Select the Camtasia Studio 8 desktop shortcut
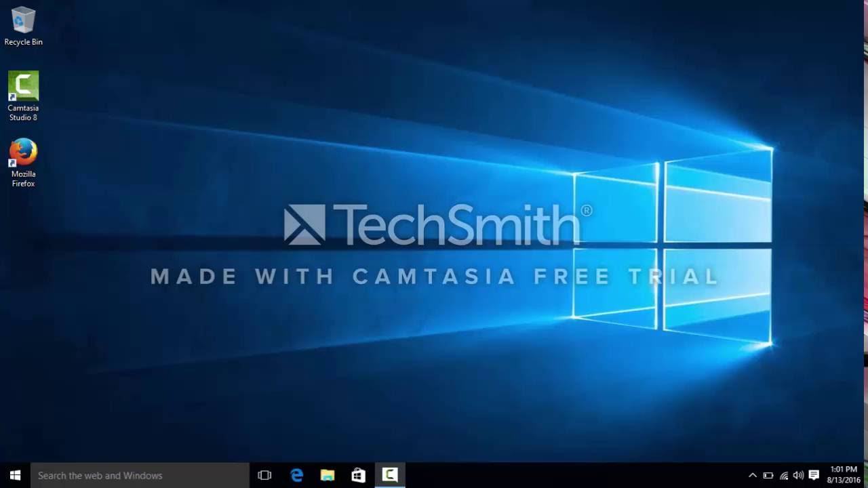The height and width of the screenshot is (488, 868). tap(23, 96)
